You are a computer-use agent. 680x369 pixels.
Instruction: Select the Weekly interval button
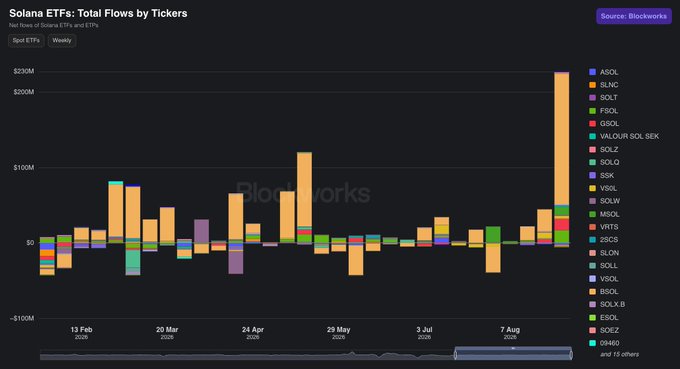pos(62,41)
